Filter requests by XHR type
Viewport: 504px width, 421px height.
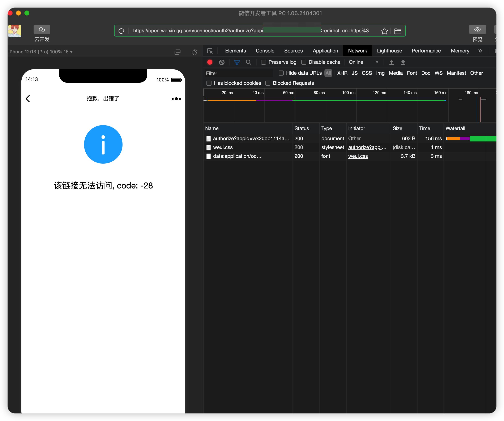point(342,73)
